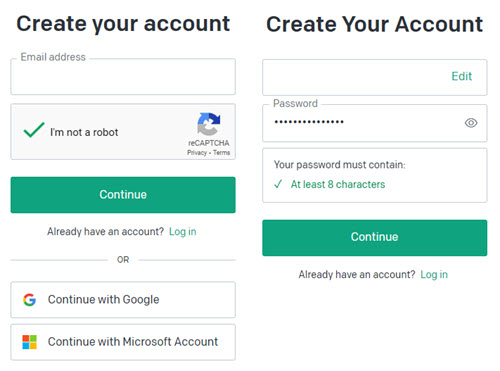Viewport: 500px width, 371px height.
Task: Open the reCAPTCHA Terms link
Action: [221, 153]
